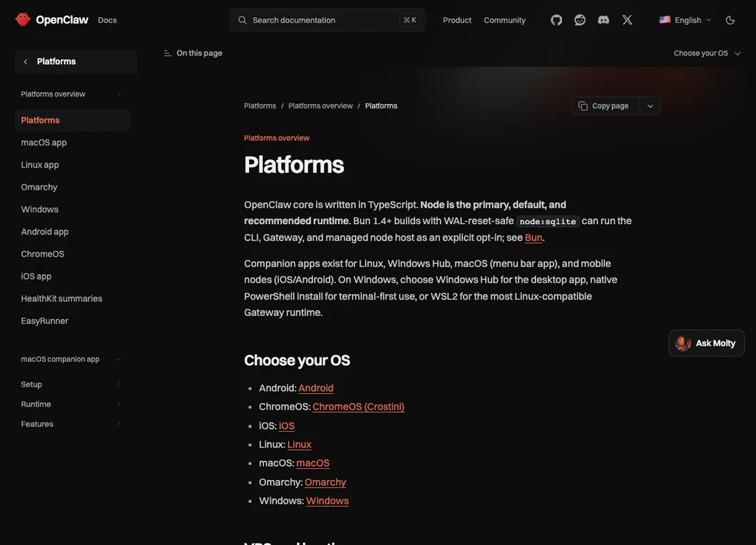Click the back arrow beside Platforms
This screenshot has width=756, height=545.
(x=26, y=62)
